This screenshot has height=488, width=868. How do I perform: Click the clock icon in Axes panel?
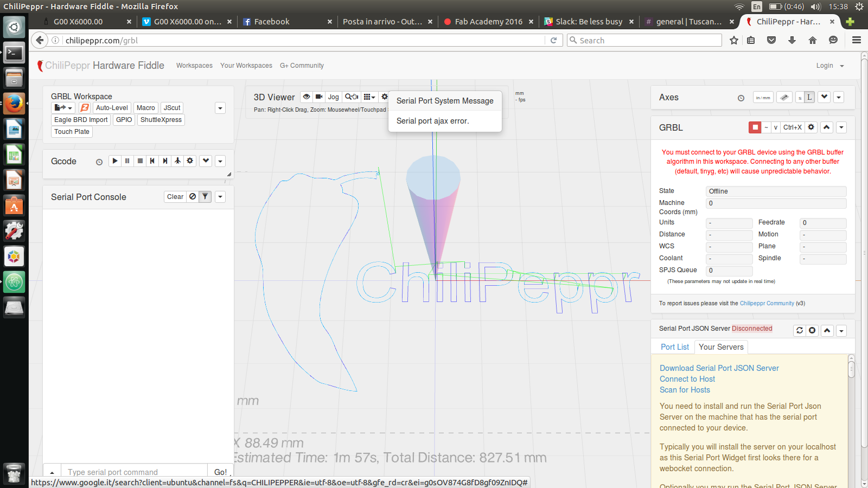pos(741,98)
